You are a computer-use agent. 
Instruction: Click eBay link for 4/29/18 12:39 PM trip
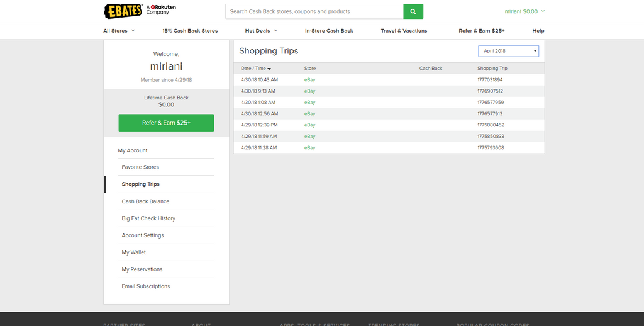click(x=309, y=125)
